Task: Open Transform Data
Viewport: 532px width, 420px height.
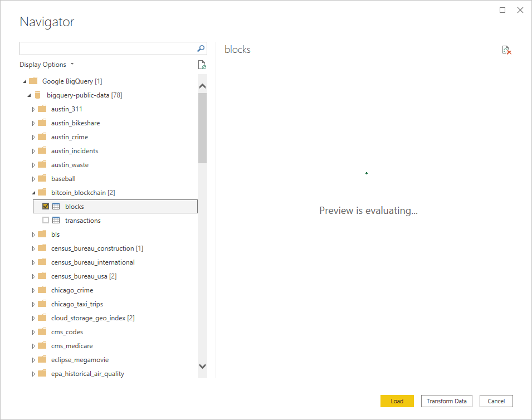Action: (x=446, y=401)
